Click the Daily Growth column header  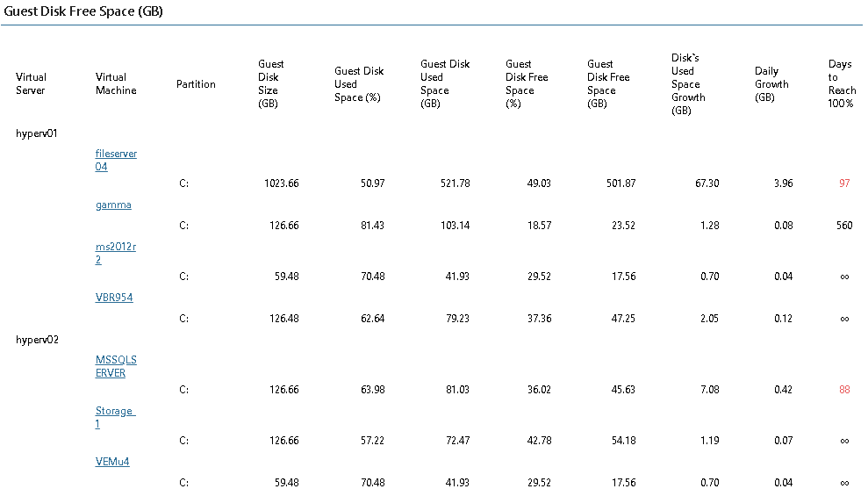[x=771, y=84]
